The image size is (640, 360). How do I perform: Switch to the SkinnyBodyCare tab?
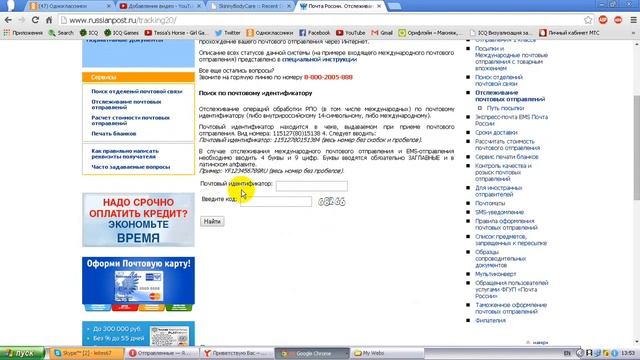[x=250, y=6]
